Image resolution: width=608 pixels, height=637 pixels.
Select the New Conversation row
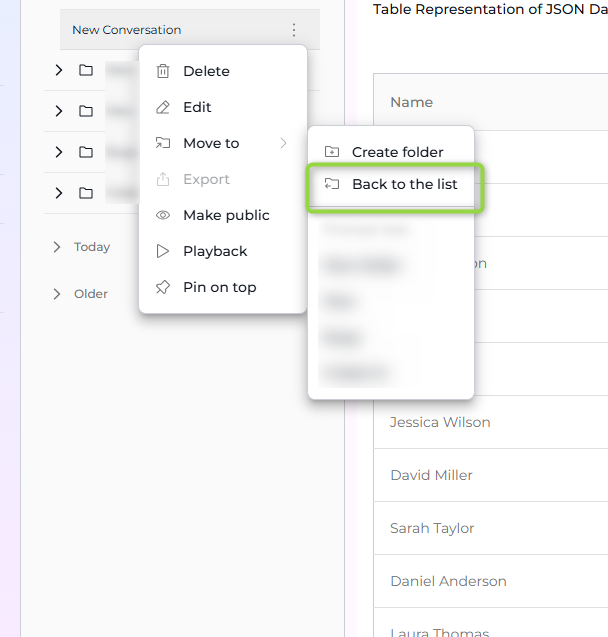coord(190,30)
